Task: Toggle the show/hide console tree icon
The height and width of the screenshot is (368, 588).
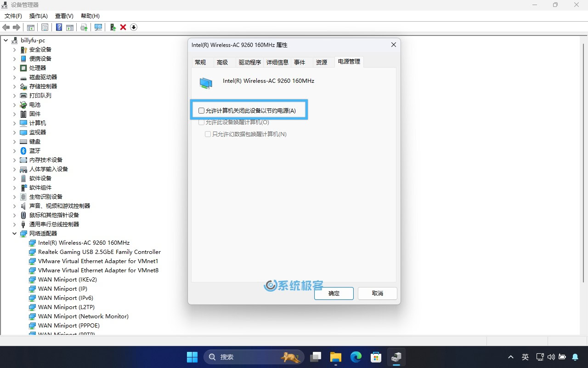Action: (31, 27)
